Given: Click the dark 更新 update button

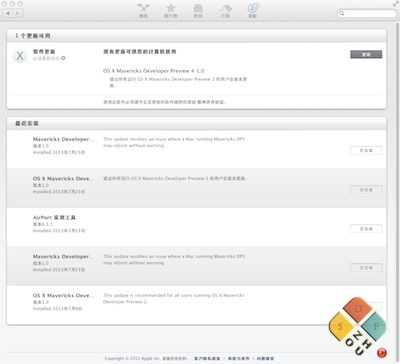Looking at the screenshot, I should tap(366, 54).
